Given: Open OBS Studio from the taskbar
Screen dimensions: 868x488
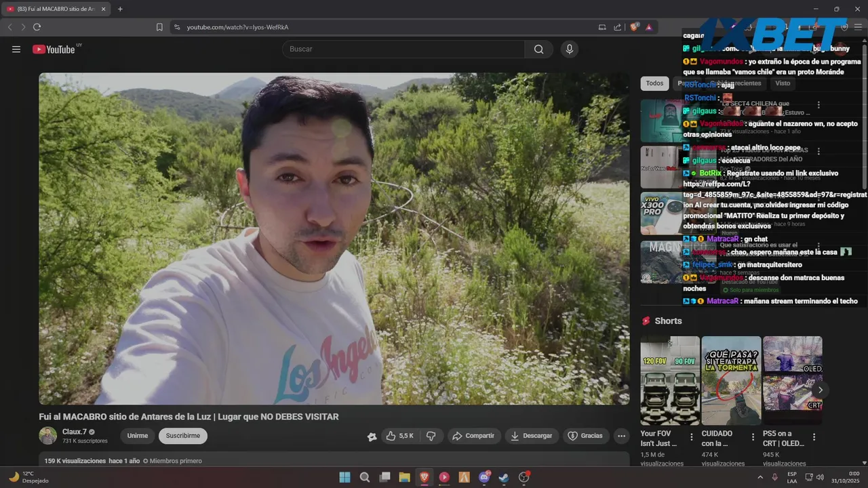Looking at the screenshot, I should pyautogui.click(x=524, y=477).
